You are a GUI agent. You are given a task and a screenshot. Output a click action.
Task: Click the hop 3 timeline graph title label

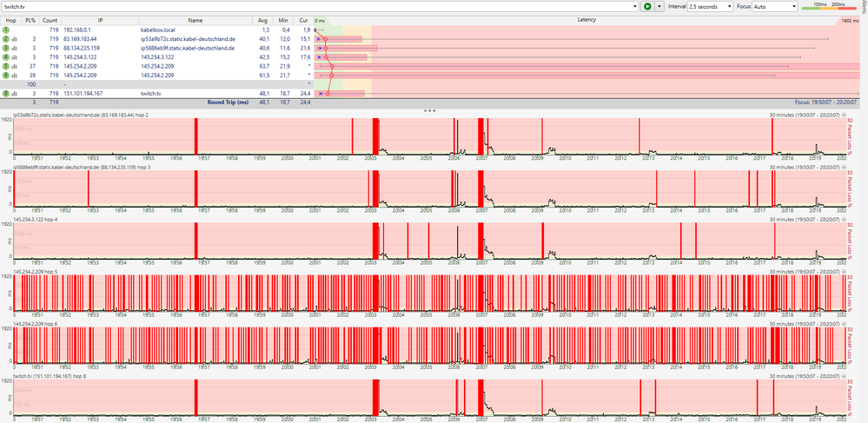point(82,167)
